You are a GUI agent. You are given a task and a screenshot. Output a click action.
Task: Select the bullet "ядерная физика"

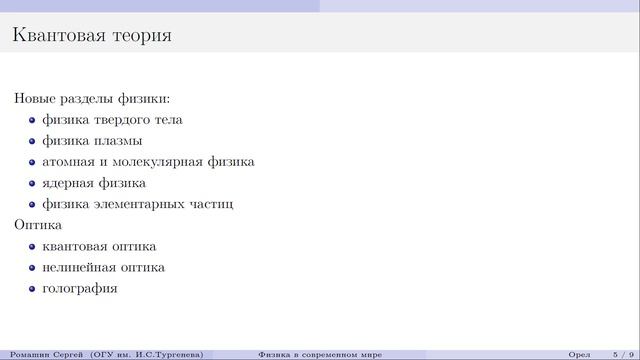[94, 183]
